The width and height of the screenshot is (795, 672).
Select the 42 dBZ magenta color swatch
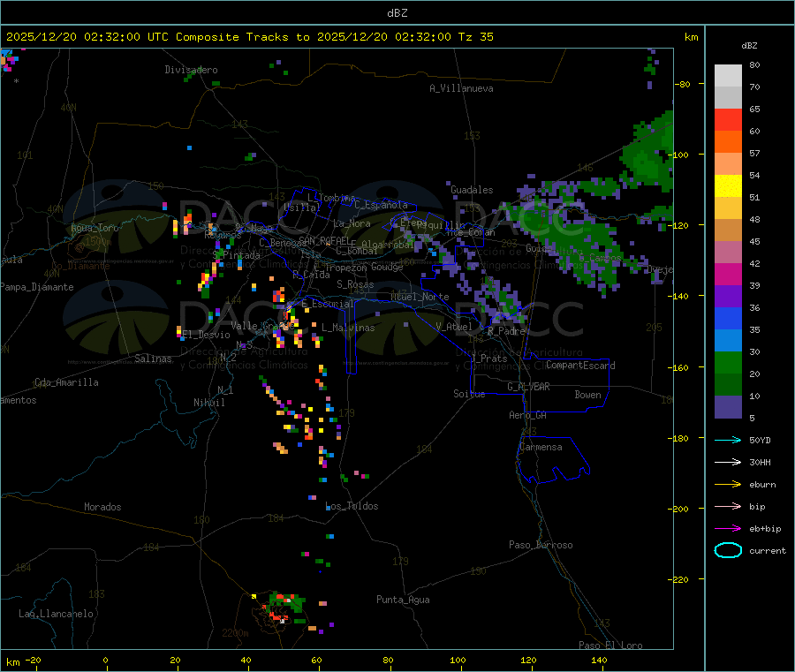728,274
